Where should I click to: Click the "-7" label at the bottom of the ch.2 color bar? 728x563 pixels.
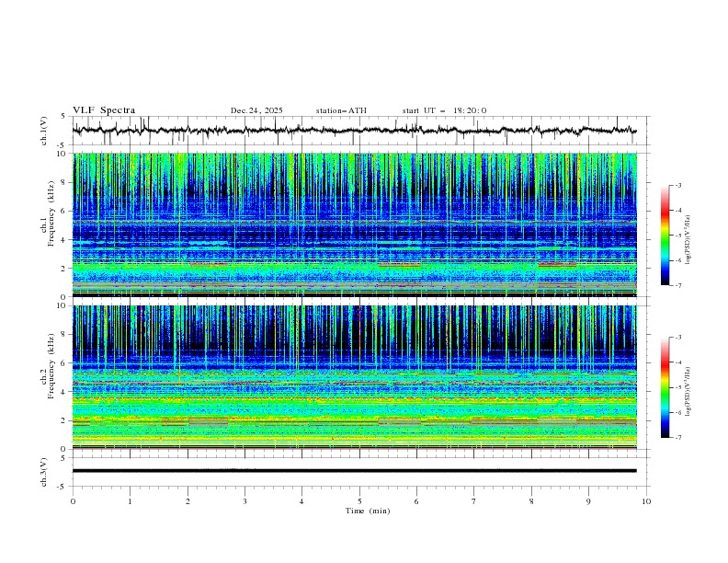tap(678, 437)
